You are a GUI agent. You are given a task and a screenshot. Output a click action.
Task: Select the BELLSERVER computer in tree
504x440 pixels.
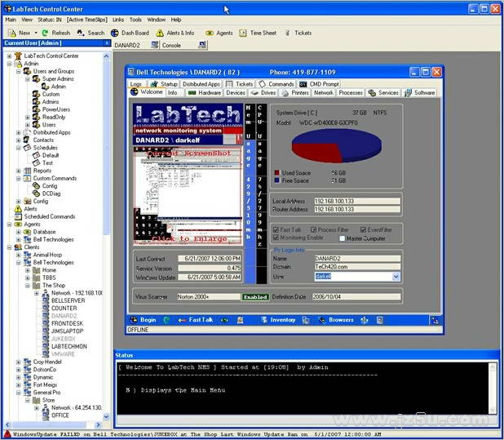click(68, 300)
